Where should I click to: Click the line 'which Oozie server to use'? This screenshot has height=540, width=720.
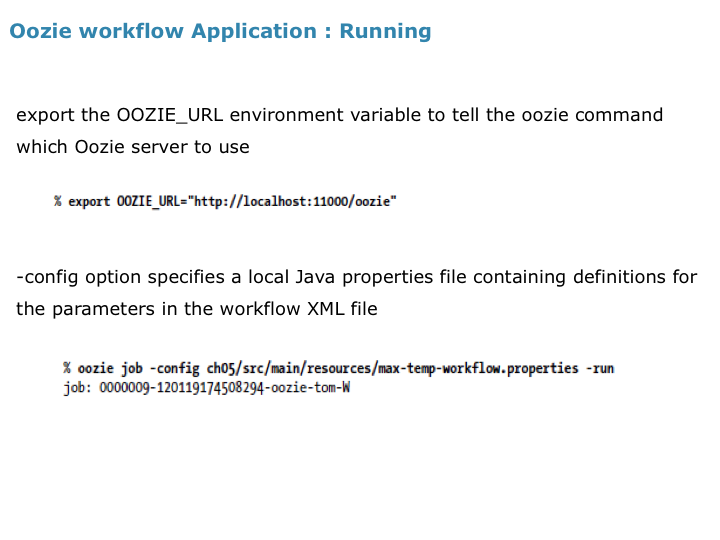tap(133, 147)
